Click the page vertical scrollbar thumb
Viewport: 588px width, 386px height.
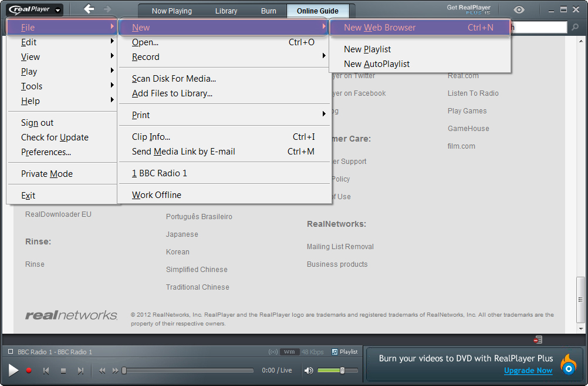tap(580, 300)
